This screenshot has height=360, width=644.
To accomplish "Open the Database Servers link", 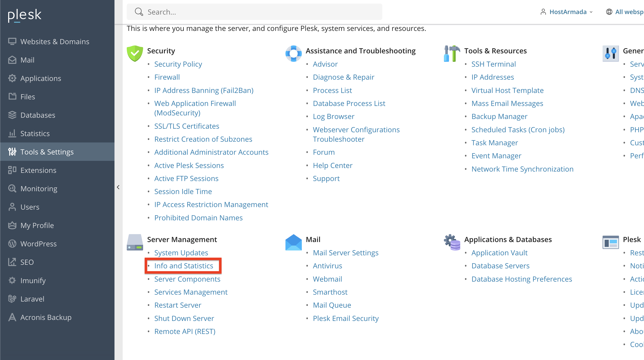I will click(500, 266).
